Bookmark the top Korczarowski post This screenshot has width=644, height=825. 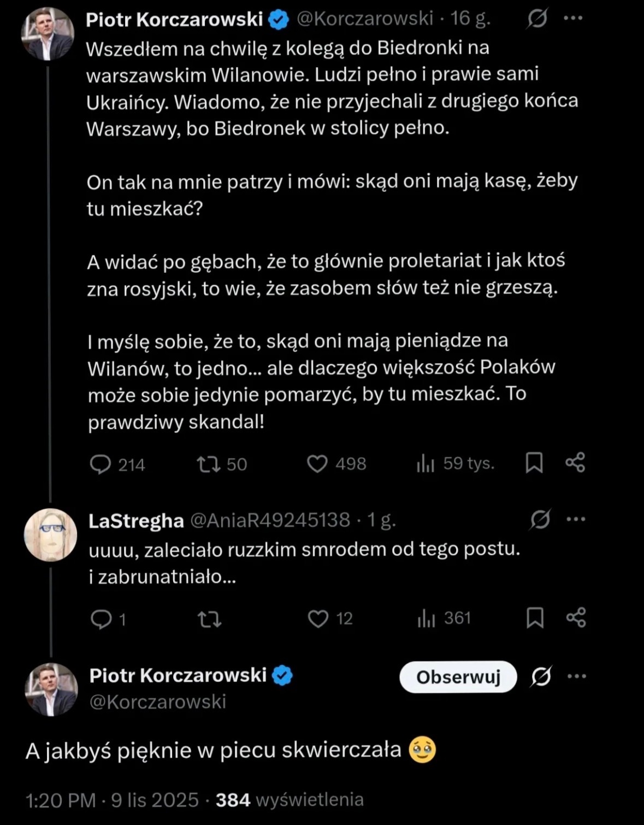pos(534,463)
